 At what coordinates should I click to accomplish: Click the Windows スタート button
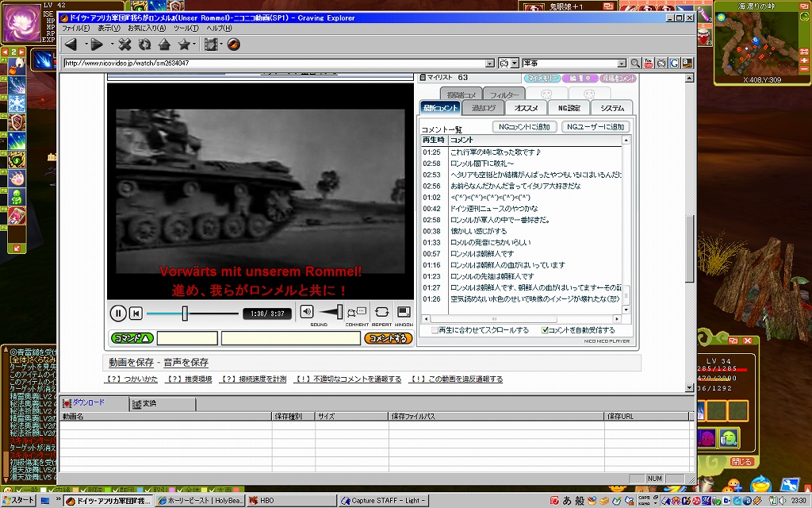(19, 500)
